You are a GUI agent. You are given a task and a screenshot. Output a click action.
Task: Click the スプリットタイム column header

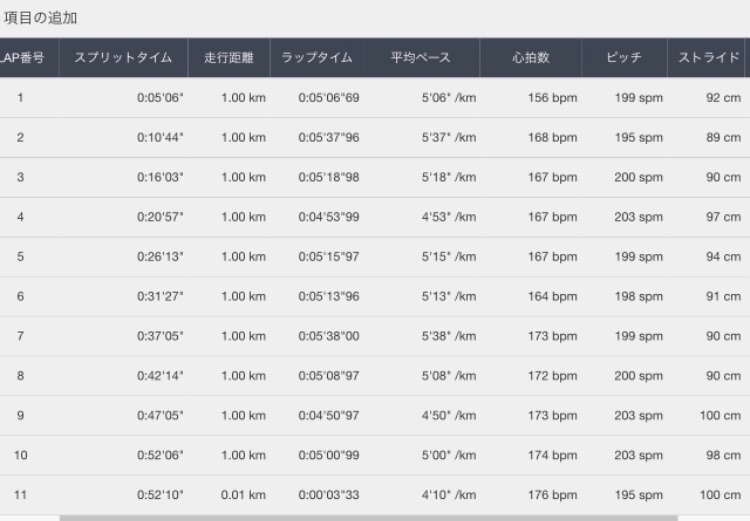[x=123, y=57]
